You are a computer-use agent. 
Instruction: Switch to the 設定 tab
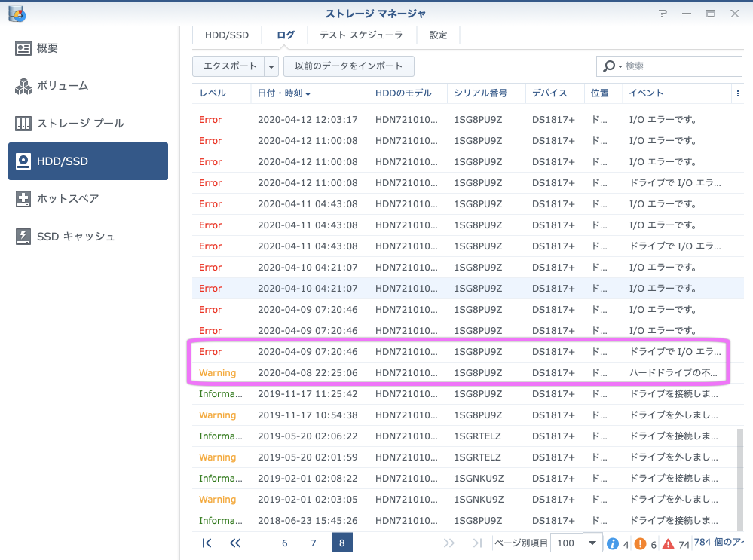(x=438, y=35)
